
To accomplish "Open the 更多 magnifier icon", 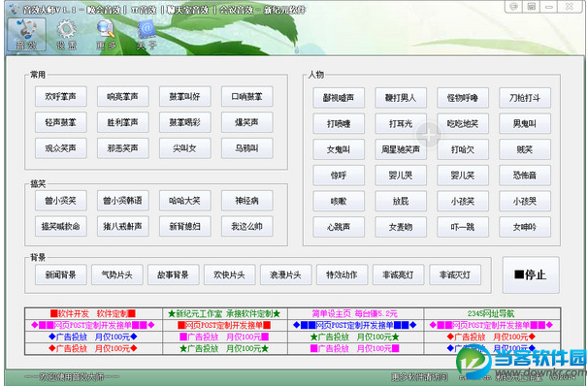I will 106,35.
